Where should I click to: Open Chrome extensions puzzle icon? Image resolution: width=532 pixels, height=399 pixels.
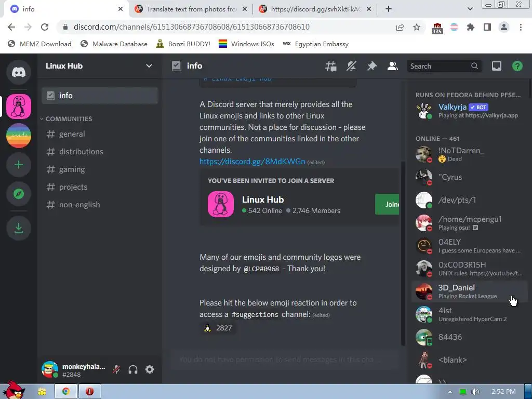pos(471,27)
